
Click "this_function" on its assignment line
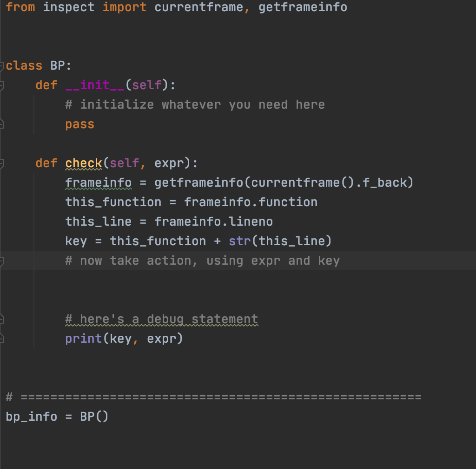coord(113,202)
